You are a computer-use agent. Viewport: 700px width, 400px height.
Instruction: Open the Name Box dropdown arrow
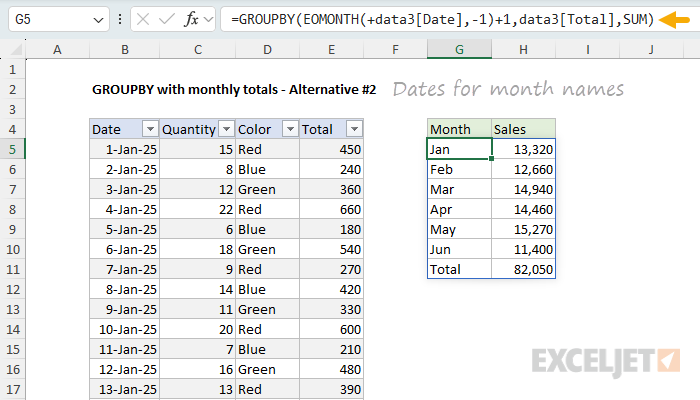pos(98,20)
